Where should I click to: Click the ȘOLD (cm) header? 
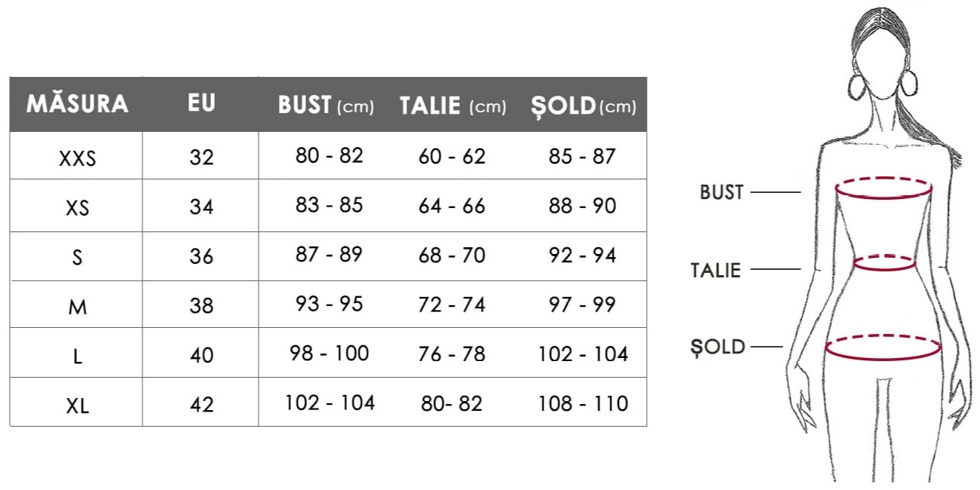(x=583, y=106)
